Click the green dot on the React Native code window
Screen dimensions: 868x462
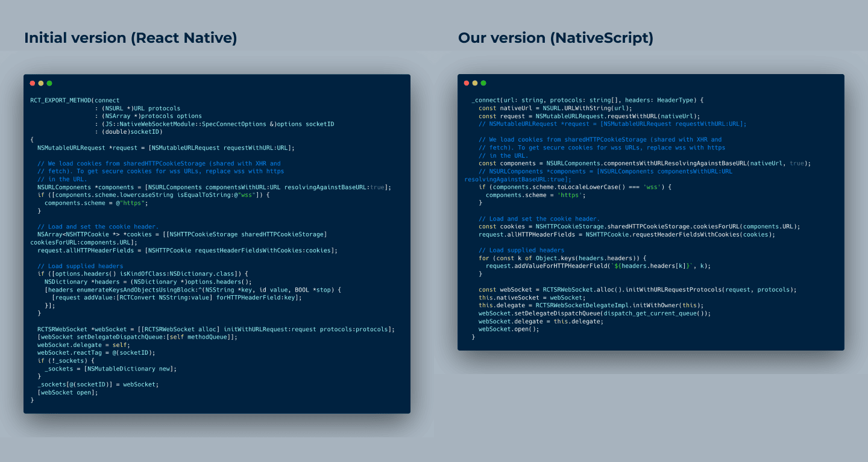(49, 83)
